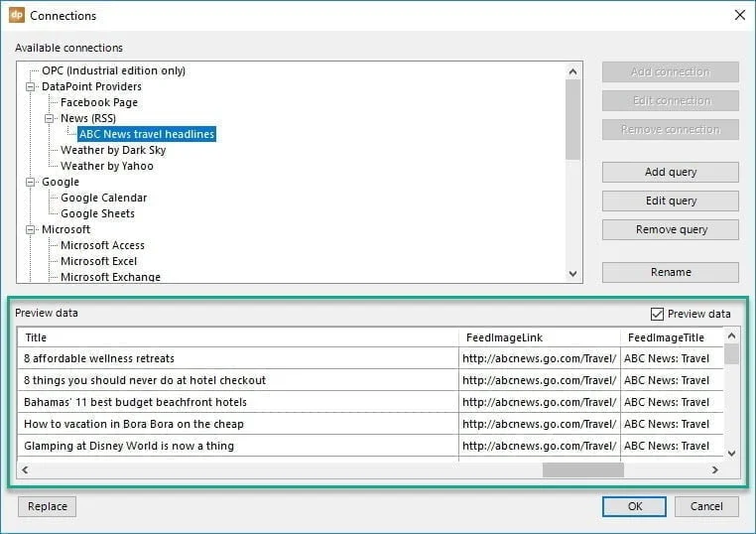
Task: Click the disabled Edit connection button
Action: click(670, 101)
